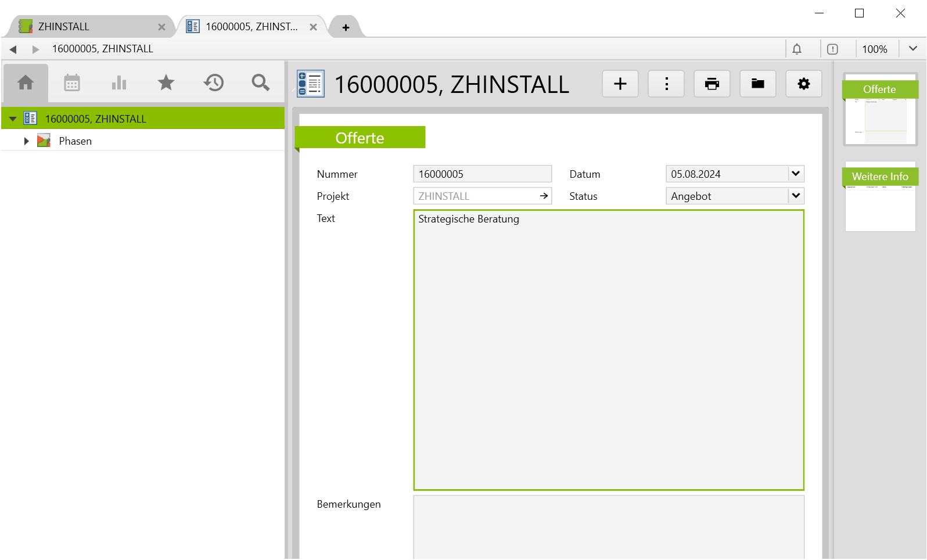Collapse the 16000005, ZHINSTALL tree node

click(13, 119)
